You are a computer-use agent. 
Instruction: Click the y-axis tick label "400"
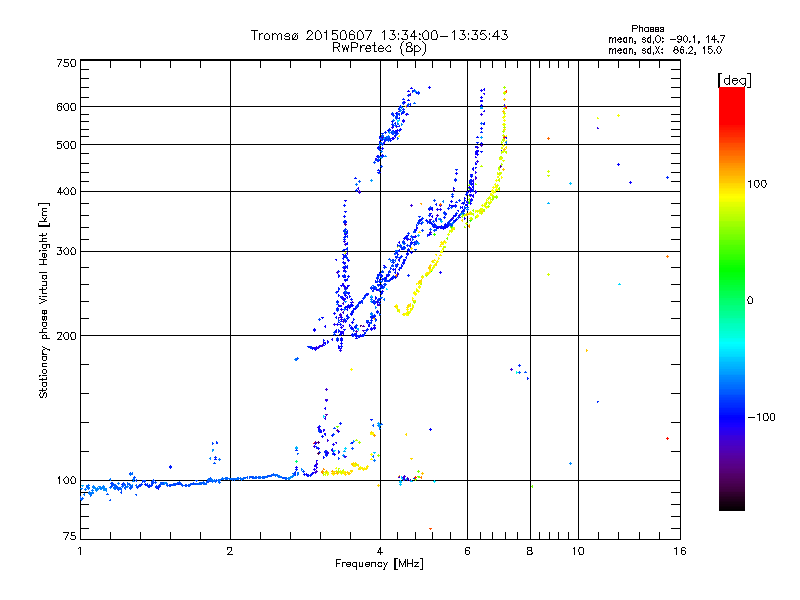pyautogui.click(x=66, y=191)
